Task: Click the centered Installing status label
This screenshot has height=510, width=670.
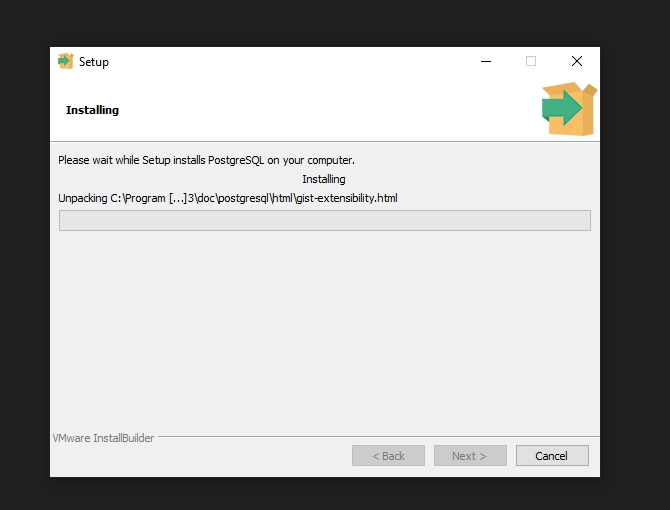Action: coord(324,179)
